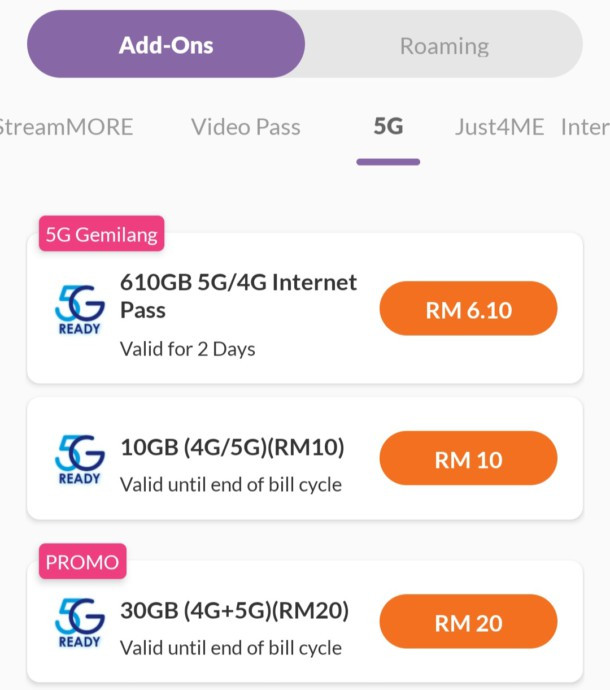
Task: Tap 5G Ready icon on 10GB plan
Action: pyautogui.click(x=79, y=459)
